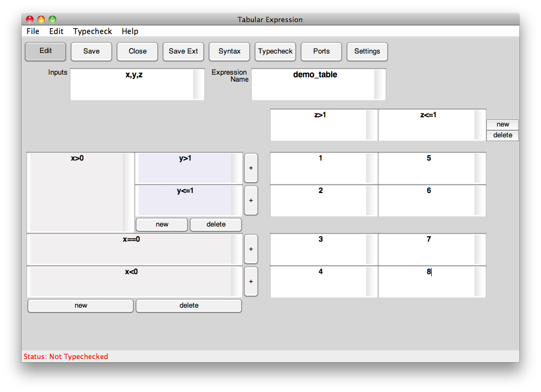The width and height of the screenshot is (541, 392).
Task: Open the Ports dialog button
Action: click(x=321, y=51)
